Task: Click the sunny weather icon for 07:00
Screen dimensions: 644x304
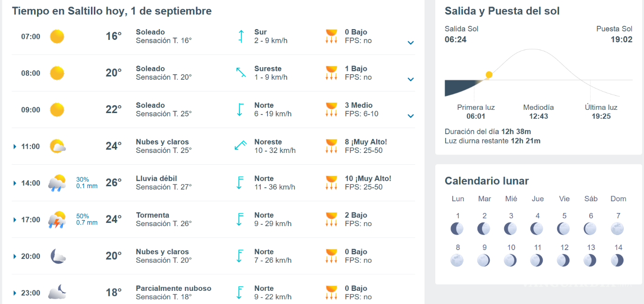Action: click(x=57, y=36)
